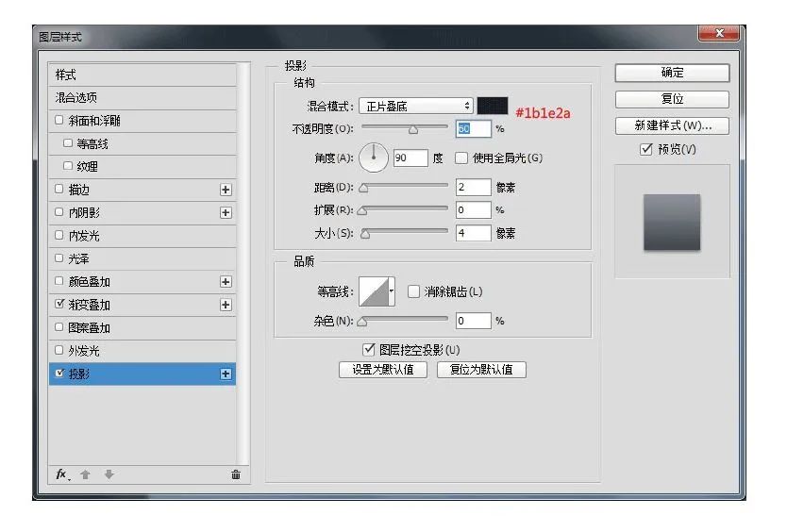Toggle the 消除锯齿 checkbox

(413, 291)
